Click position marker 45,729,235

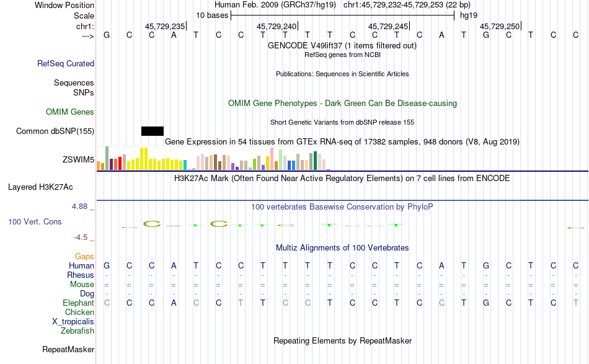pyautogui.click(x=165, y=26)
